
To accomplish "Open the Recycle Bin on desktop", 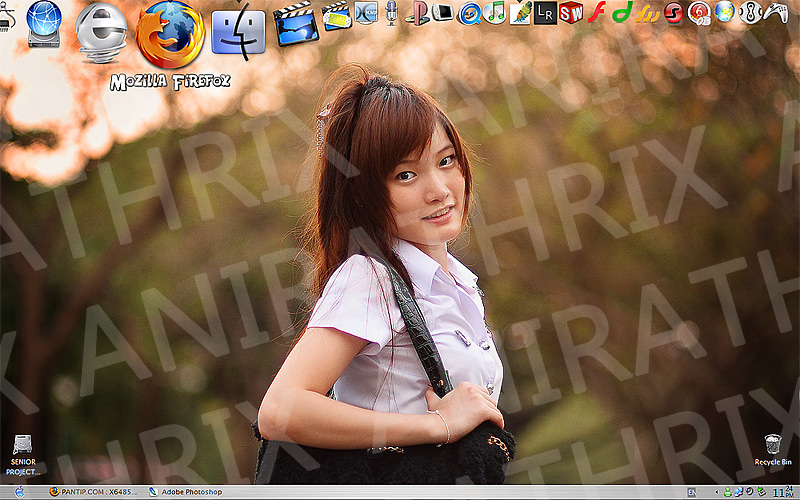I will (772, 450).
